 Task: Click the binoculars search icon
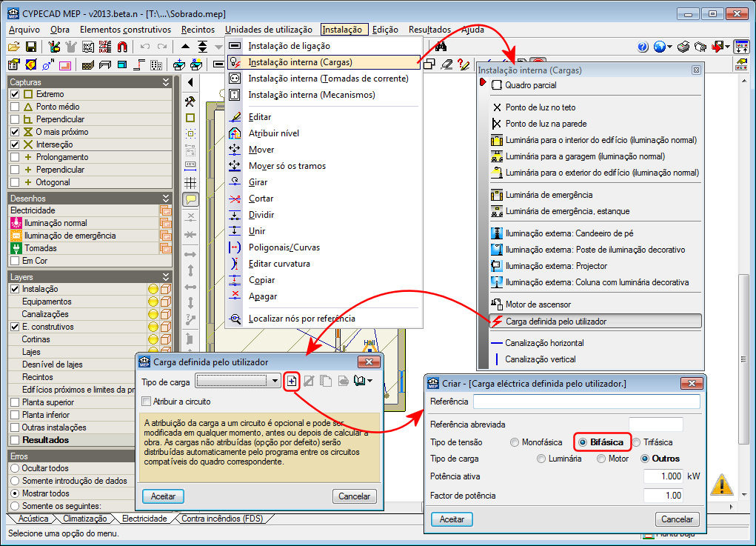point(441,47)
